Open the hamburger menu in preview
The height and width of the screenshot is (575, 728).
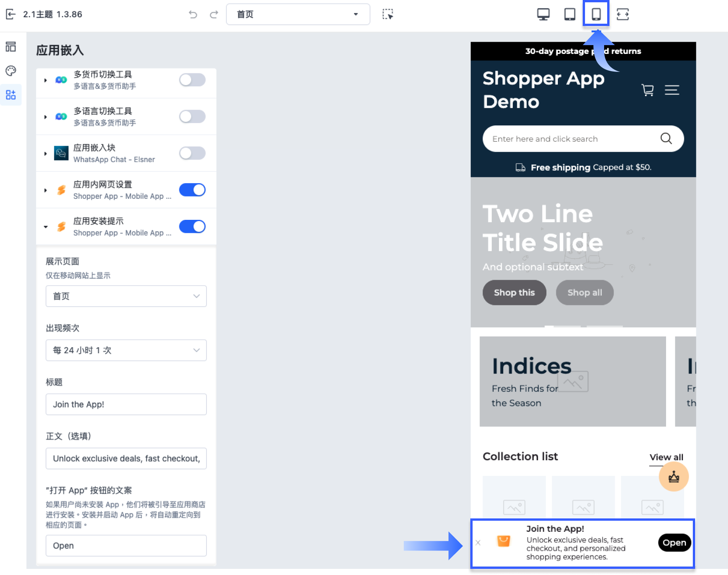tap(672, 90)
